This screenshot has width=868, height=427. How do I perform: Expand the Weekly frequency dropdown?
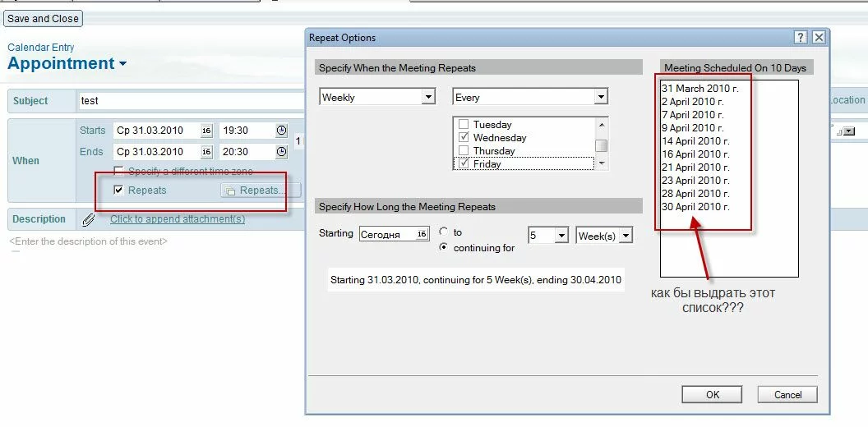click(427, 97)
